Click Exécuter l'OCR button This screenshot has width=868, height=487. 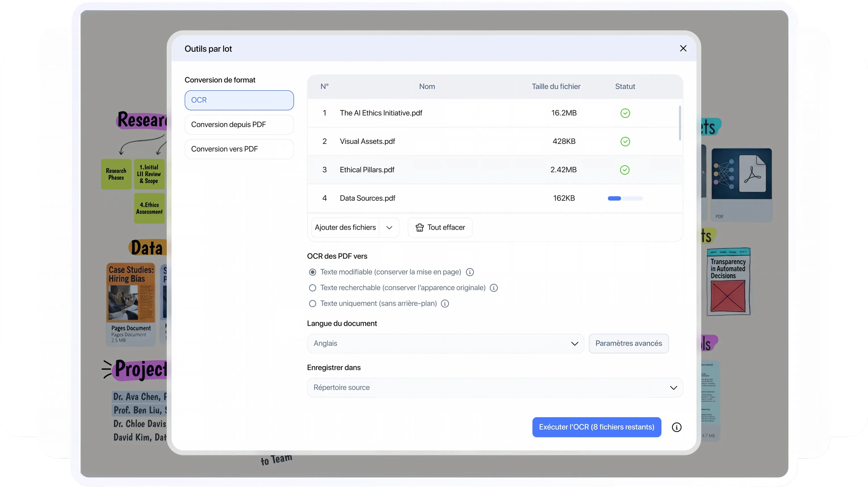coord(596,427)
